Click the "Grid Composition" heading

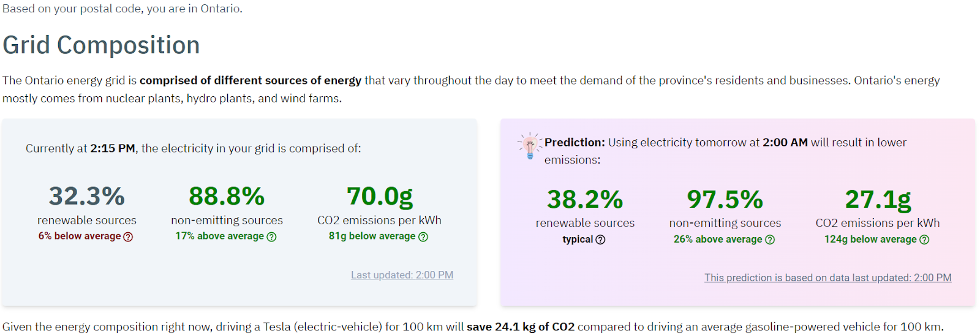tap(101, 45)
